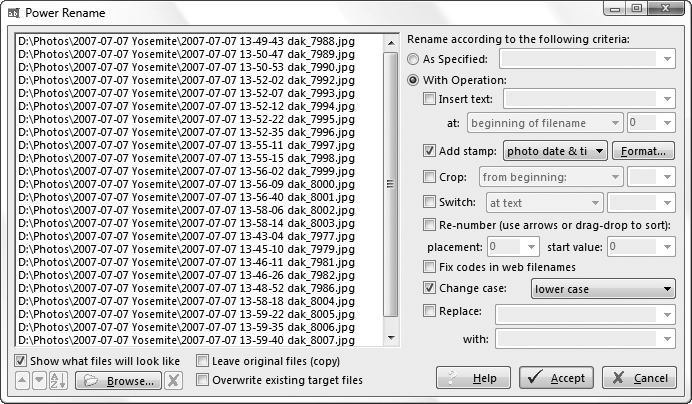The width and height of the screenshot is (692, 404).
Task: Click the A-Z sort button
Action: point(58,380)
